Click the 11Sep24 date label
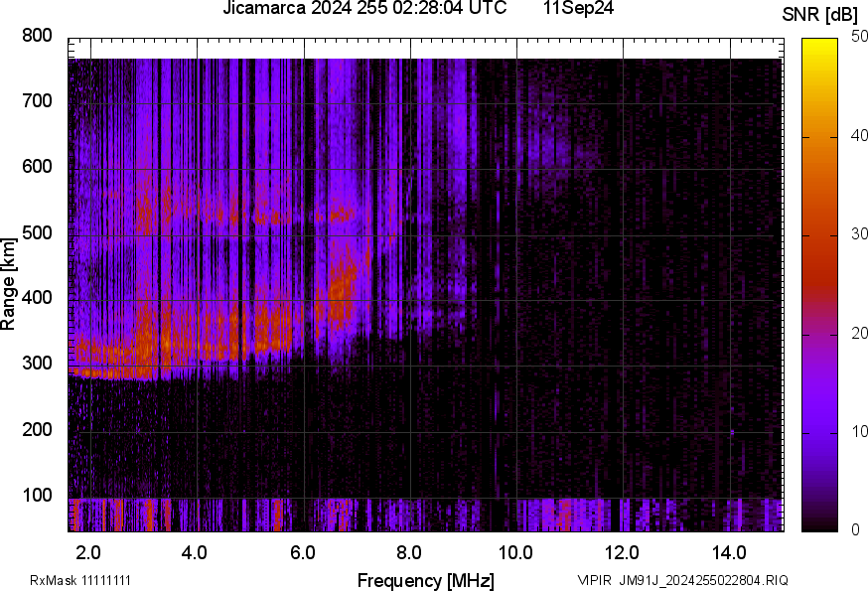The width and height of the screenshot is (868, 591). tap(577, 9)
